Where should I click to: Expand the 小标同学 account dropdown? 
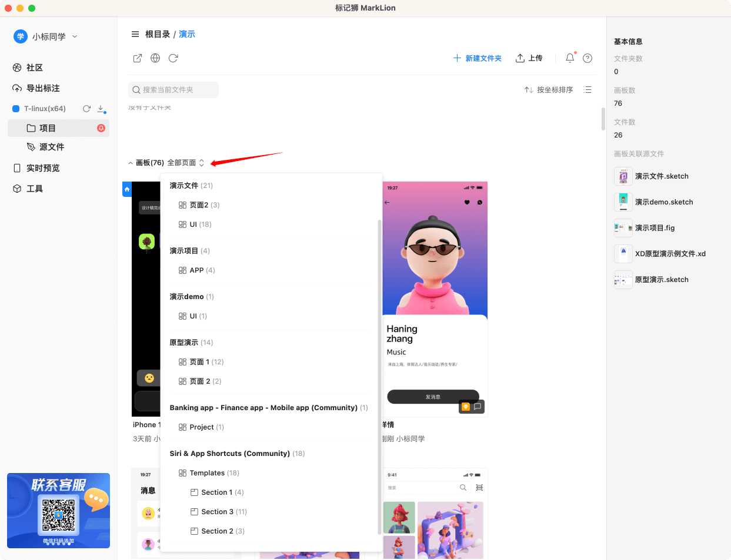click(x=75, y=36)
